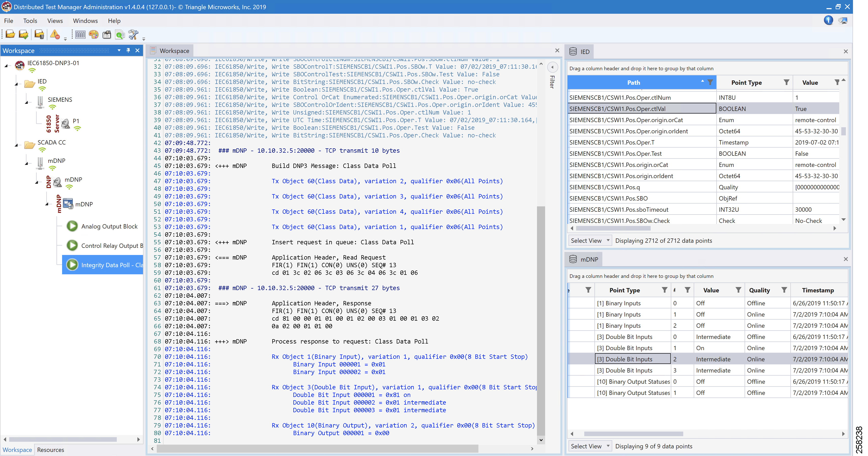Click the document inspect info toolbar icon
The height and width of the screenshot is (456, 868).
[120, 34]
